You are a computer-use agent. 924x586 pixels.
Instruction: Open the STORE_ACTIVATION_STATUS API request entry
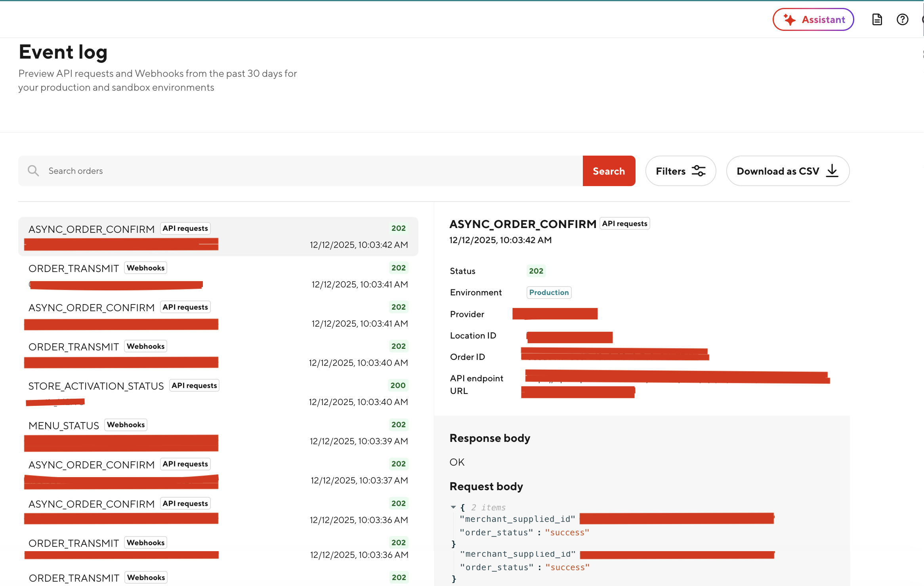218,393
